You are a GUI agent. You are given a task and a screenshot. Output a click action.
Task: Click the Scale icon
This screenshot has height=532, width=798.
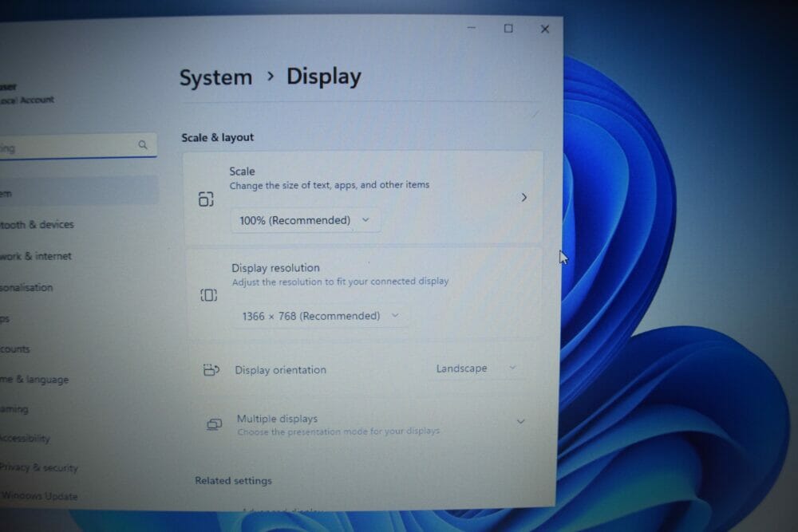tap(206, 199)
